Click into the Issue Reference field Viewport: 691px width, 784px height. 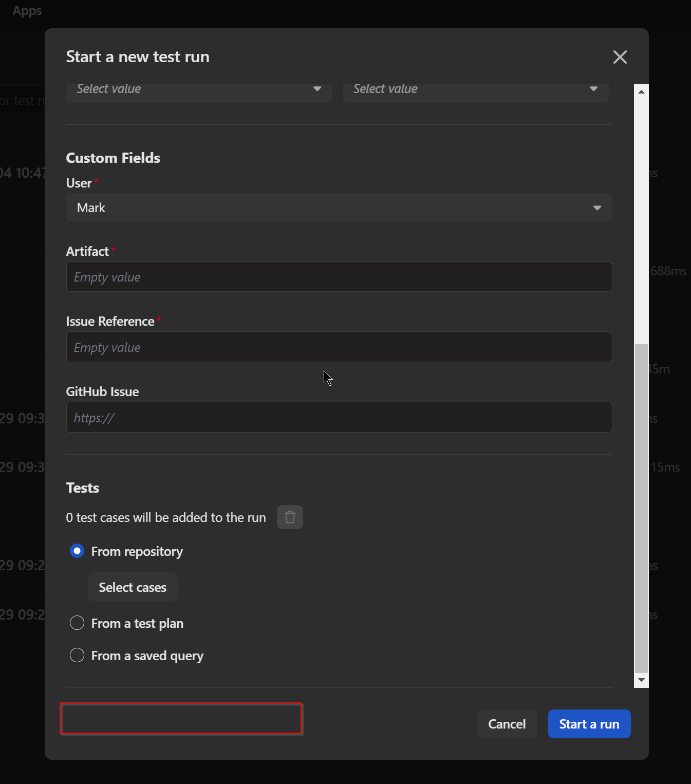point(339,347)
